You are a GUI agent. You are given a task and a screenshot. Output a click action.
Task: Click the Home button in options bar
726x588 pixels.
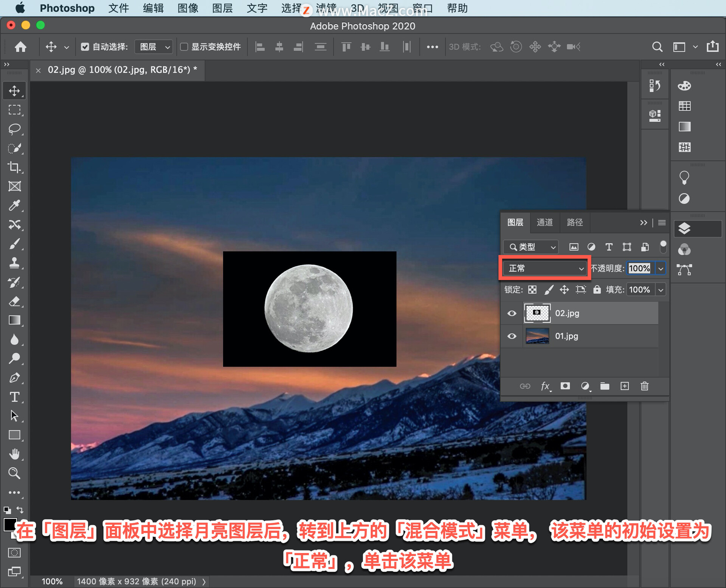tap(20, 47)
